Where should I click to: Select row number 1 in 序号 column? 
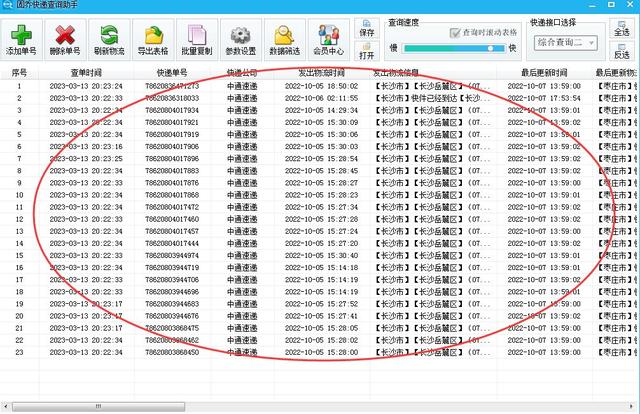click(19, 86)
